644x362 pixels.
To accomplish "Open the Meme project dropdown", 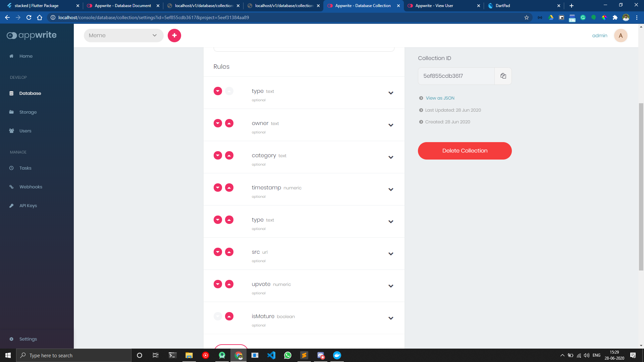I will coord(123,36).
